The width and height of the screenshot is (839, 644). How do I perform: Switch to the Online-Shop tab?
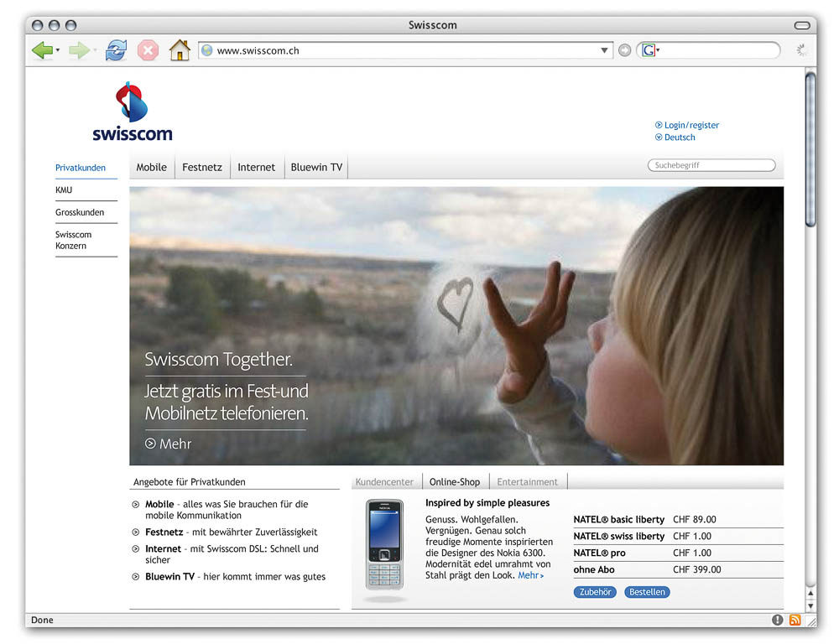pyautogui.click(x=455, y=481)
